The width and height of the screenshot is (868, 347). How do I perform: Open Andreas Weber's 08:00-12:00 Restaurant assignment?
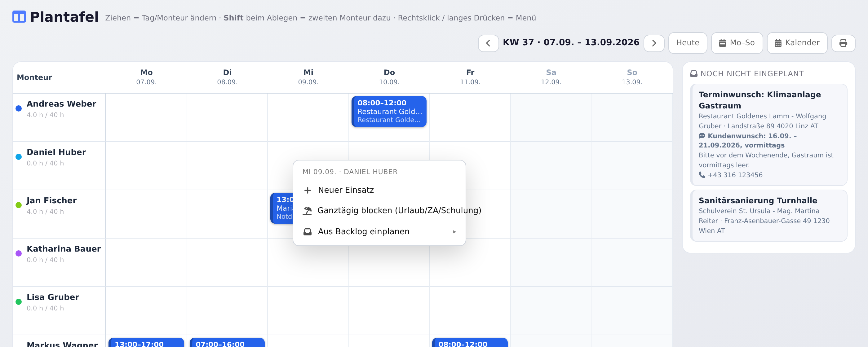point(389,112)
